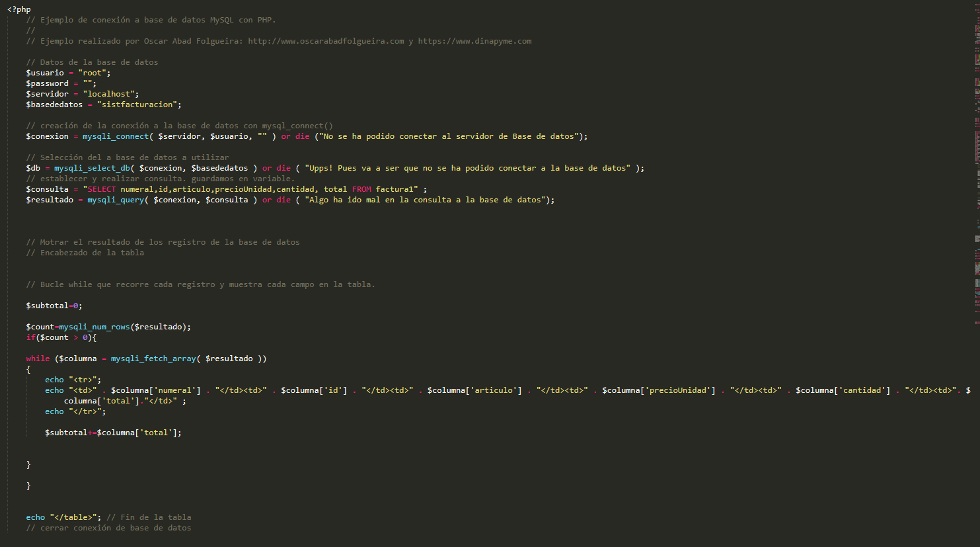Click the SELECT keyword in the query
This screenshot has width=980, height=547.
pyautogui.click(x=102, y=189)
